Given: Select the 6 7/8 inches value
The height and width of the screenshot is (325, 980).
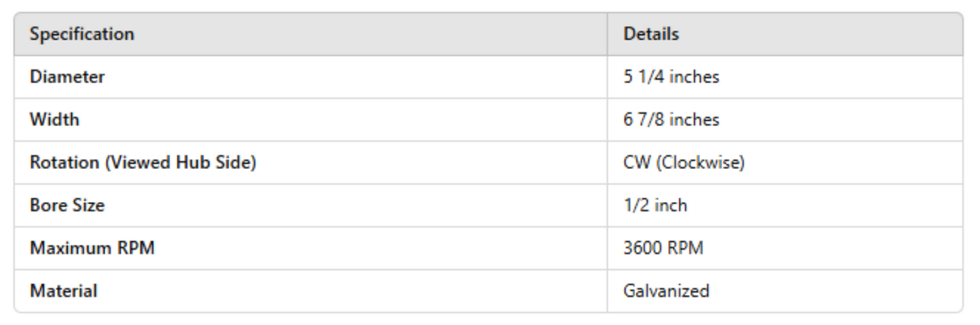Looking at the screenshot, I should pyautogui.click(x=671, y=120).
